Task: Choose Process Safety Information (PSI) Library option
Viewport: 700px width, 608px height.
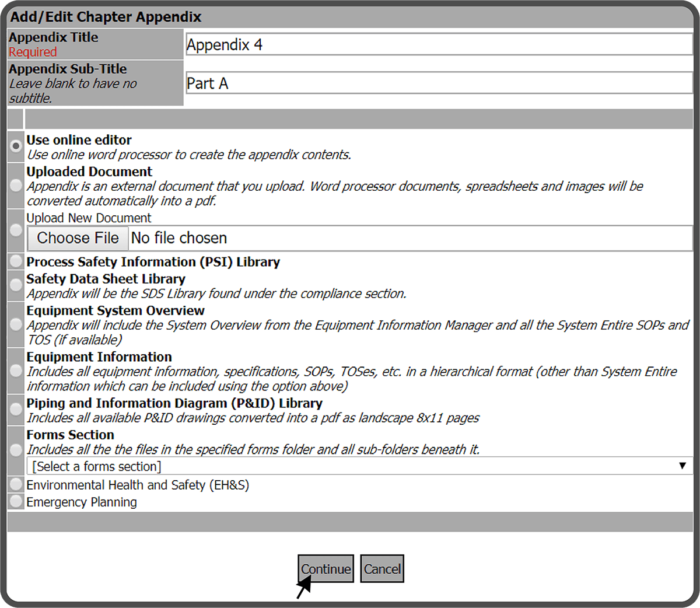Action: (16, 261)
